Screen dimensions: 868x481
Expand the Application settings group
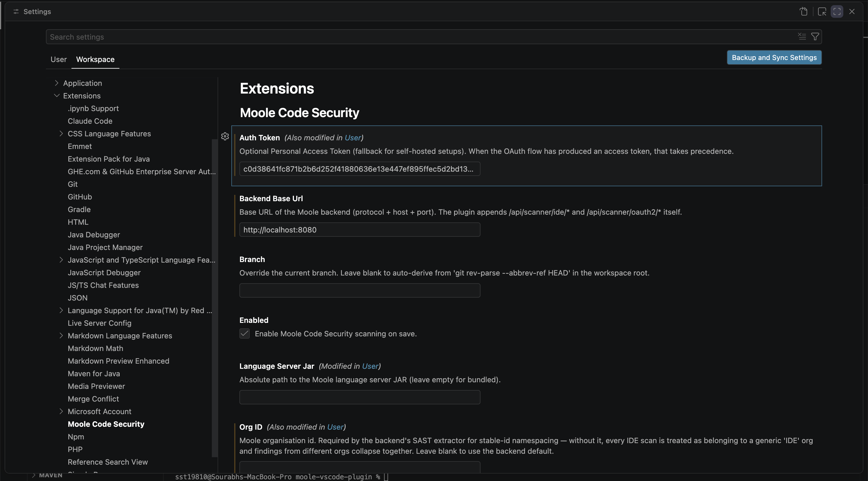point(57,83)
